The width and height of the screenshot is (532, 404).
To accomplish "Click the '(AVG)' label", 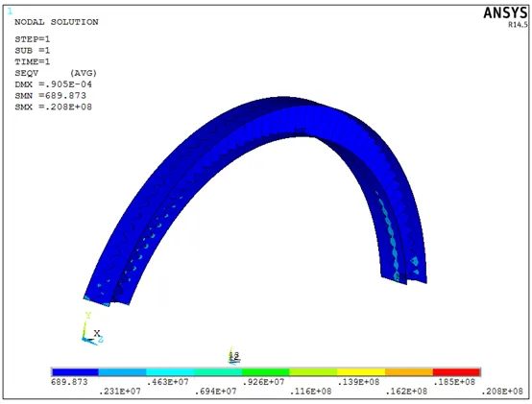I will [x=84, y=73].
